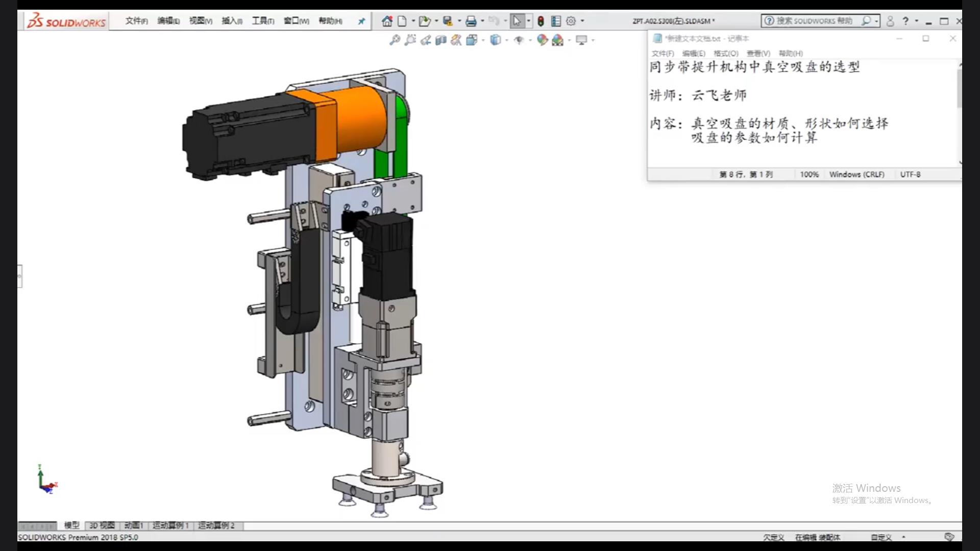Switch to the 模型 tab

coord(71,525)
